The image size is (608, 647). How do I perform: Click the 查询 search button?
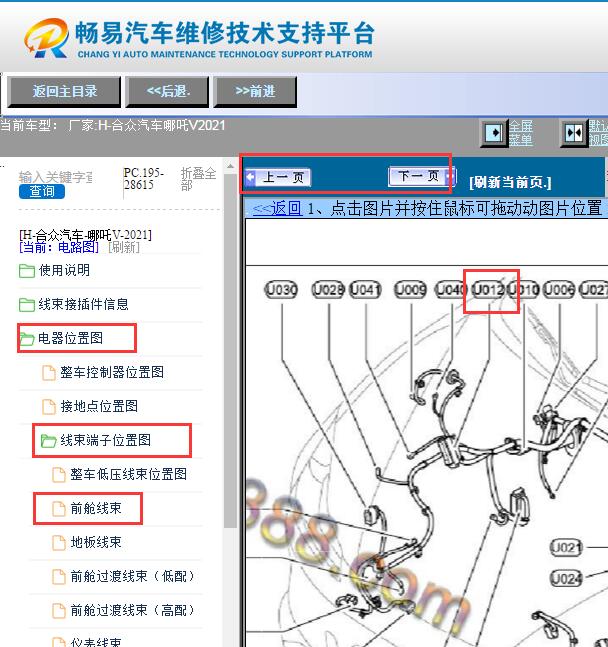pyautogui.click(x=42, y=191)
